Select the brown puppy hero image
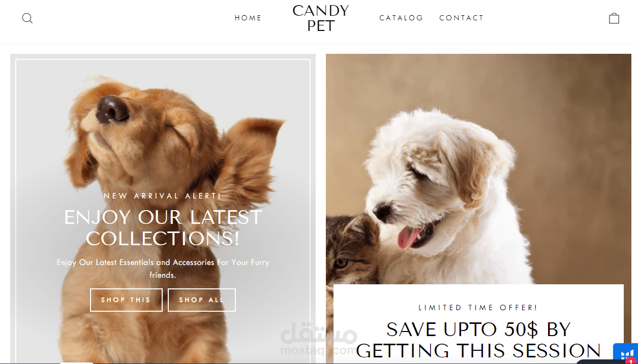 click(x=163, y=209)
